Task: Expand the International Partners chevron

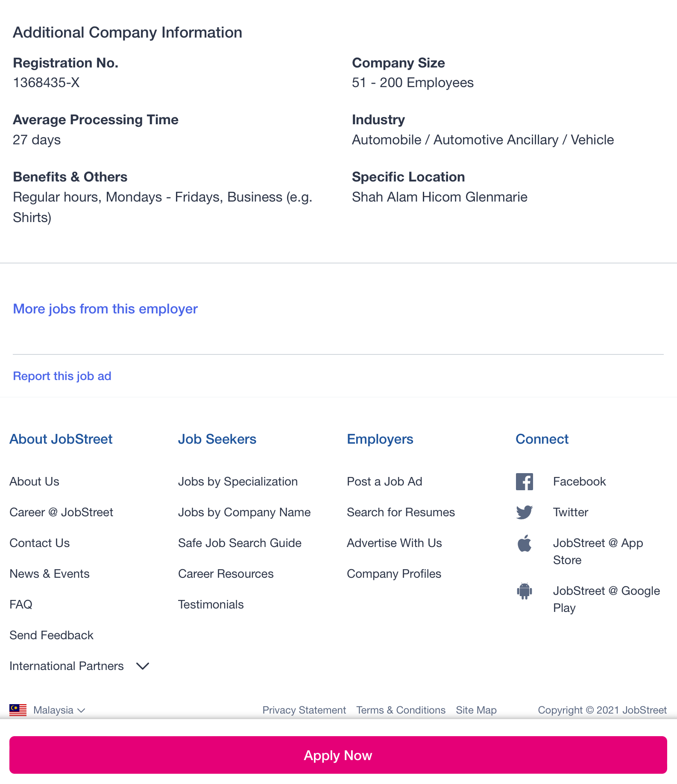Action: point(142,666)
